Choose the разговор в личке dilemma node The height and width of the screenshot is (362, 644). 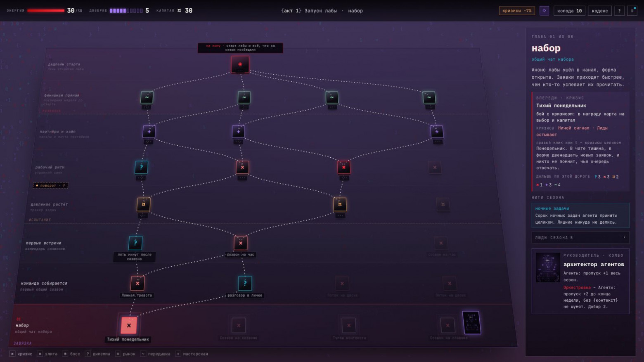245,283
